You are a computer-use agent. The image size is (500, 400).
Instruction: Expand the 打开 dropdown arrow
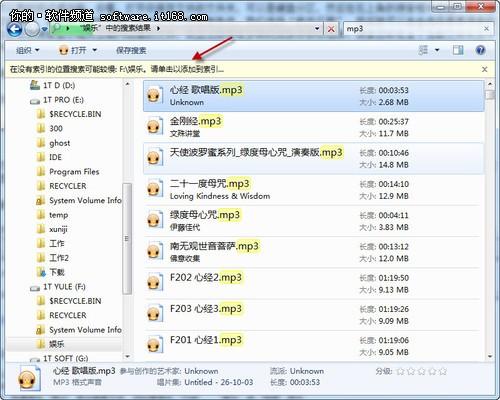[95, 50]
